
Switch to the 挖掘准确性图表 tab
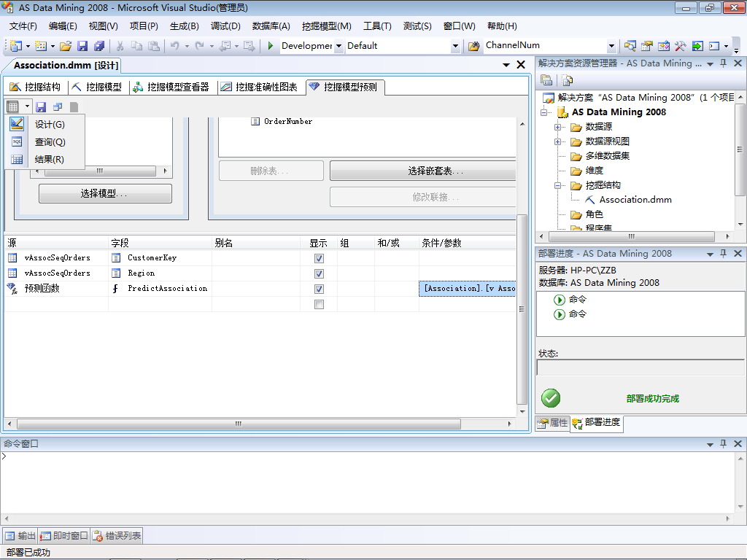click(x=260, y=87)
